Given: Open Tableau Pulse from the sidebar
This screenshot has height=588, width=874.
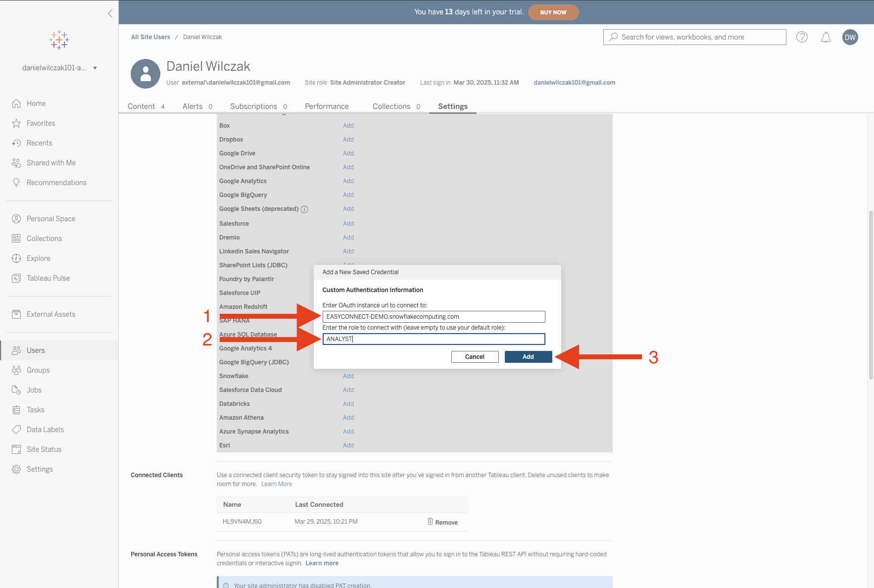Looking at the screenshot, I should [48, 278].
